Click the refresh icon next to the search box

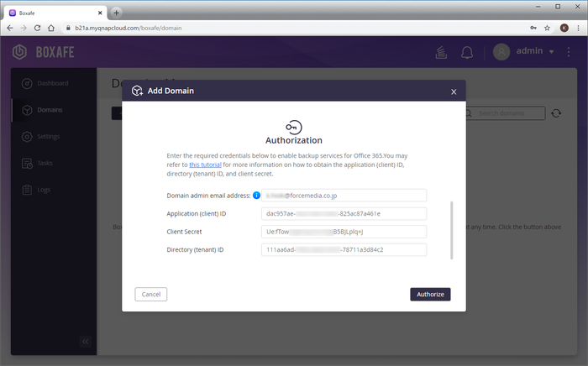click(x=556, y=112)
